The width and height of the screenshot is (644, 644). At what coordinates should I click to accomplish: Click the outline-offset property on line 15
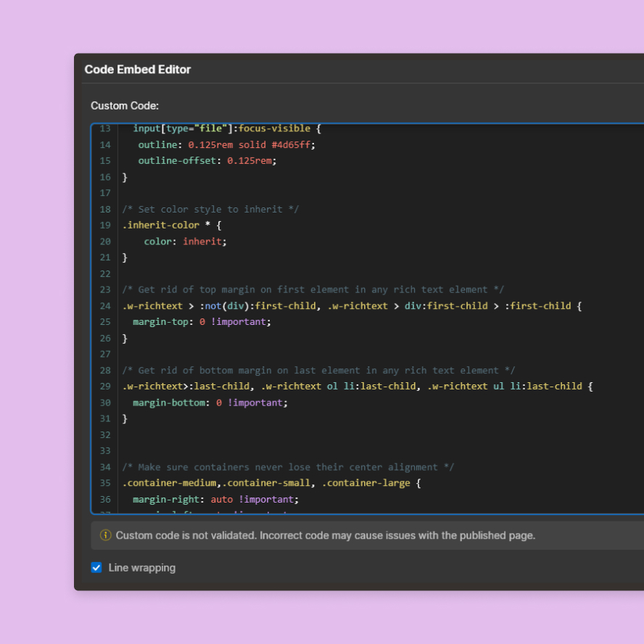pos(177,160)
